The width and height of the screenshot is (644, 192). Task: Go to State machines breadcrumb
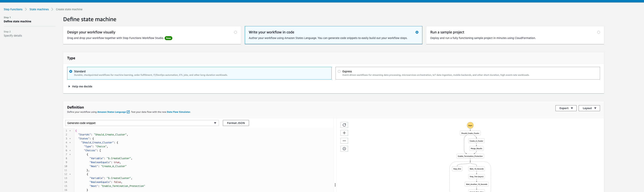coord(39,9)
